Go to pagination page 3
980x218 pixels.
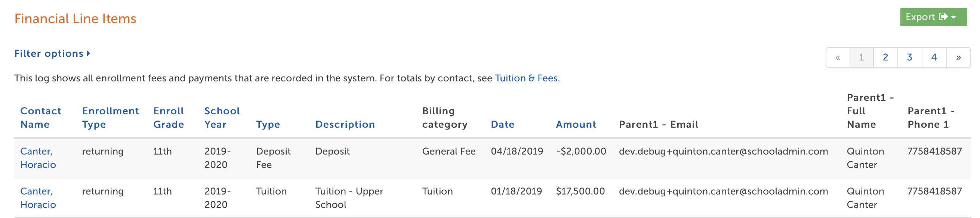tap(910, 57)
